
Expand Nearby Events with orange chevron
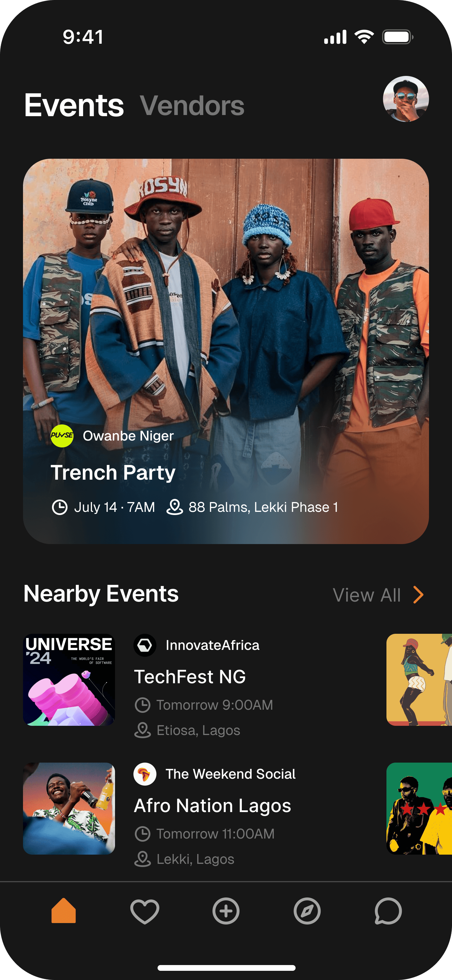[x=418, y=595]
